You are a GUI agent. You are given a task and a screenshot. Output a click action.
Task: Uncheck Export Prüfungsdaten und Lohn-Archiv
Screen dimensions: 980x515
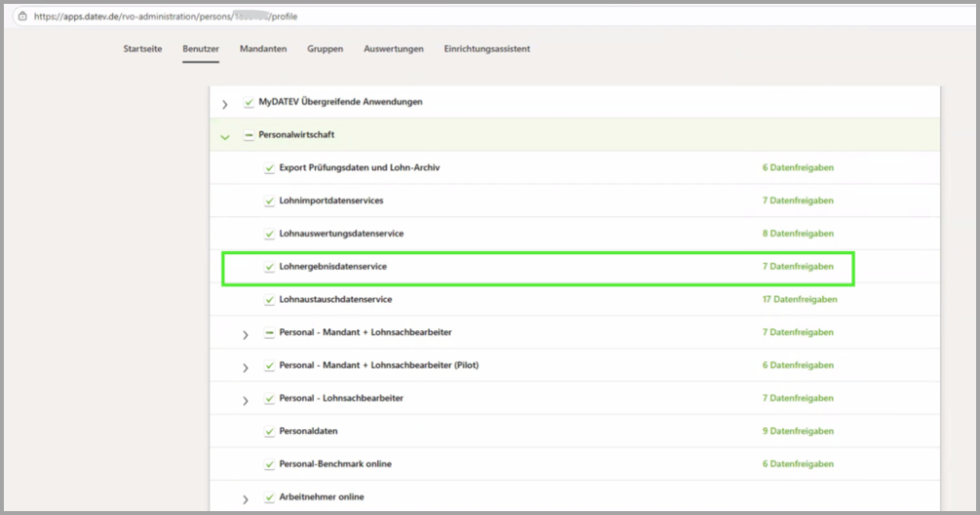point(270,168)
